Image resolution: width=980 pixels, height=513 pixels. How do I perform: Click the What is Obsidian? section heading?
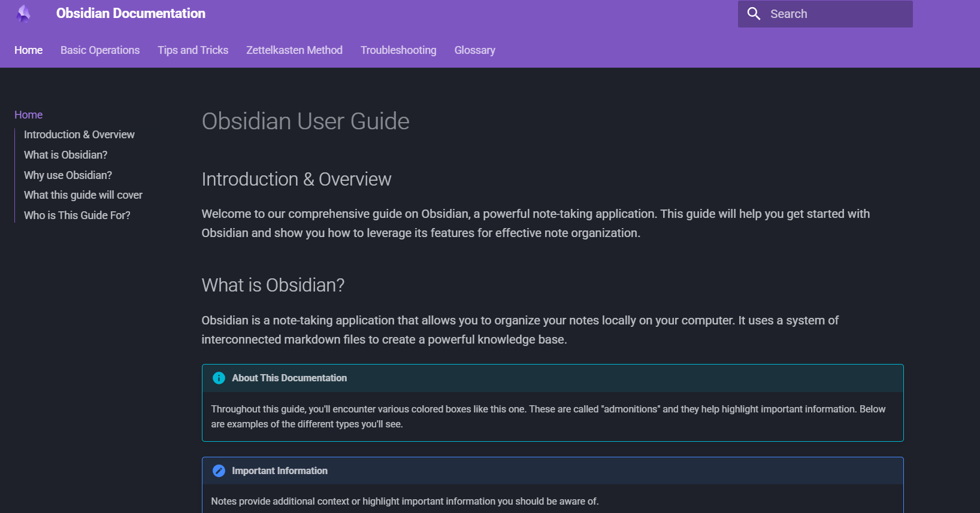tap(273, 285)
